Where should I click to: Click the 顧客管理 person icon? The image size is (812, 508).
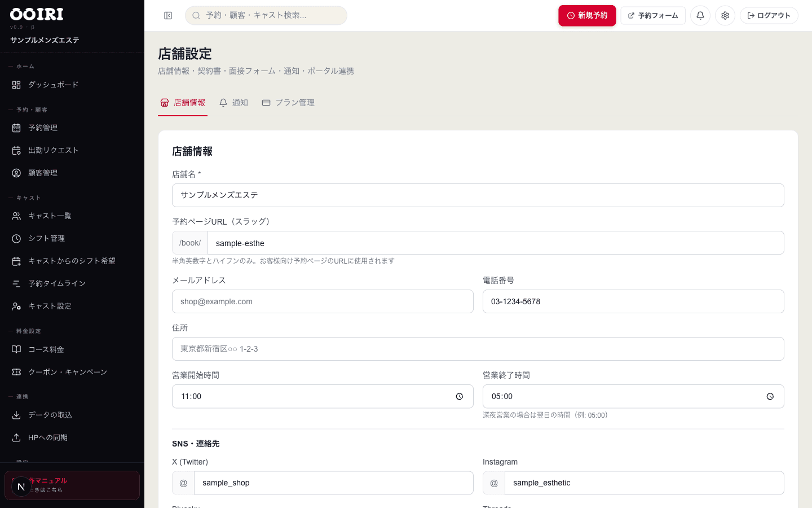(x=16, y=173)
